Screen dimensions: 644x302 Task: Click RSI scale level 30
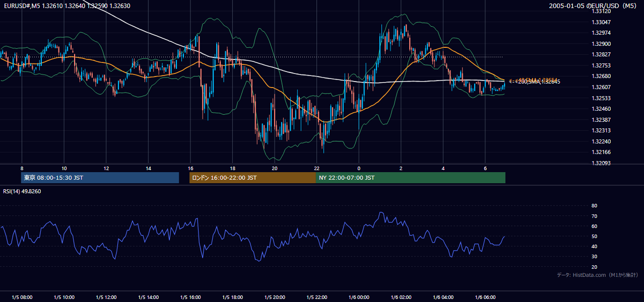point(594,257)
